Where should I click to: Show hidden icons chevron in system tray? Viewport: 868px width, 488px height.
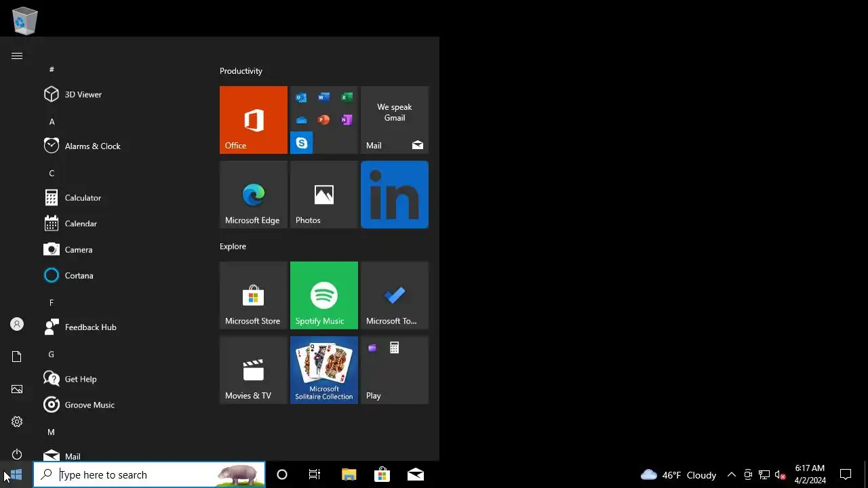[732, 474]
